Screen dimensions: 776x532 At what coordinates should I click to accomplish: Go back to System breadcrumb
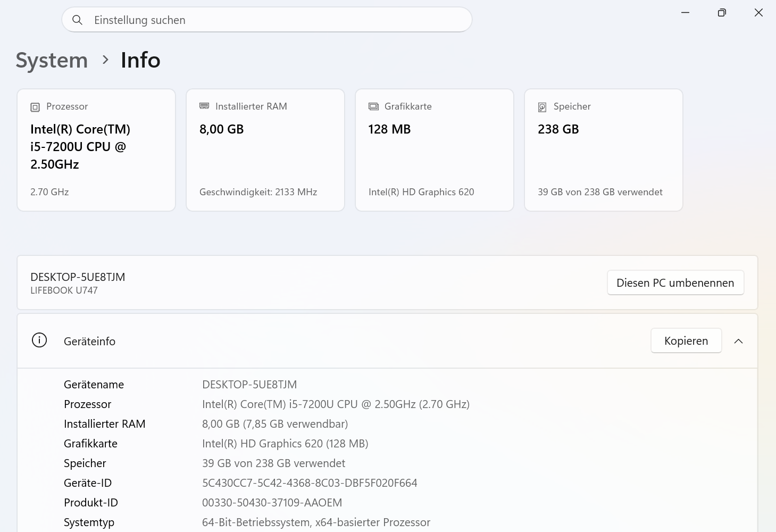coord(52,60)
